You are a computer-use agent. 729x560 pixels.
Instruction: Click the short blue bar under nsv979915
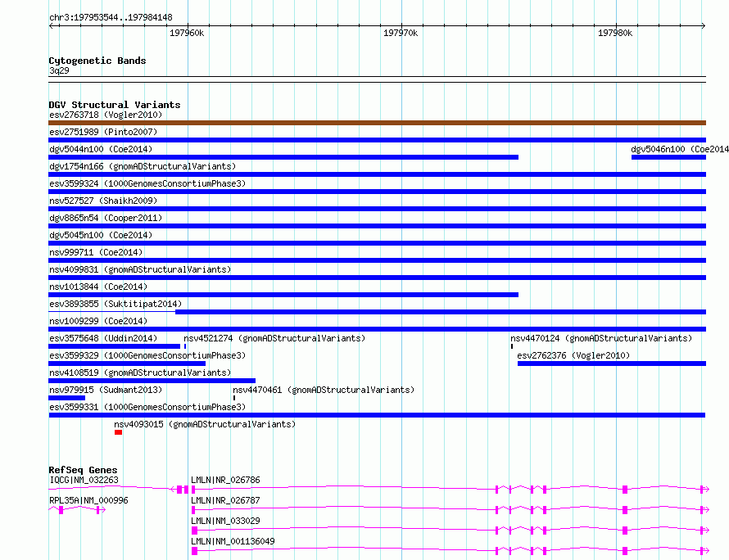coord(67,398)
